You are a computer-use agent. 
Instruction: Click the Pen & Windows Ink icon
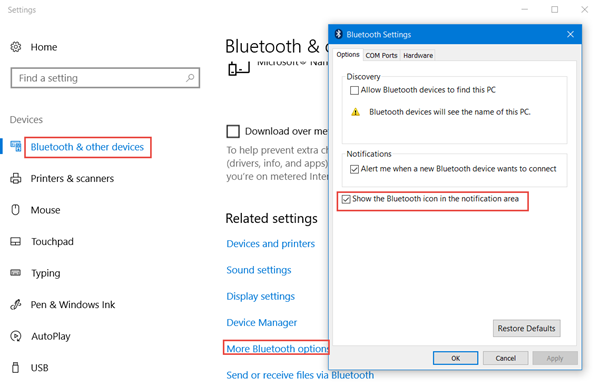tap(16, 305)
